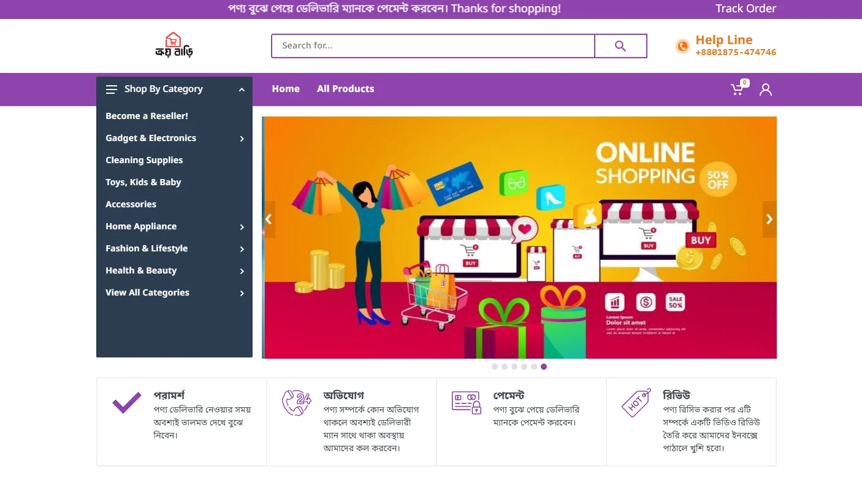
Task: Click the orange phone Help Line icon
Action: tap(682, 46)
